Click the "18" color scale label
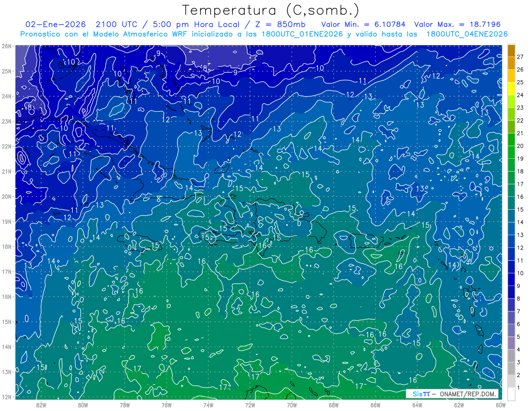Image resolution: width=532 pixels, height=411 pixels. pyautogui.click(x=520, y=172)
